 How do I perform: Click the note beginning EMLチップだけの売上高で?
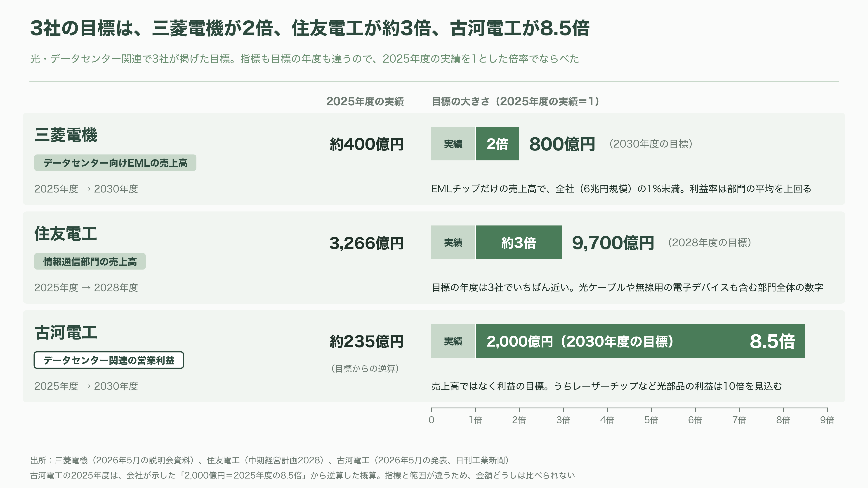(621, 189)
